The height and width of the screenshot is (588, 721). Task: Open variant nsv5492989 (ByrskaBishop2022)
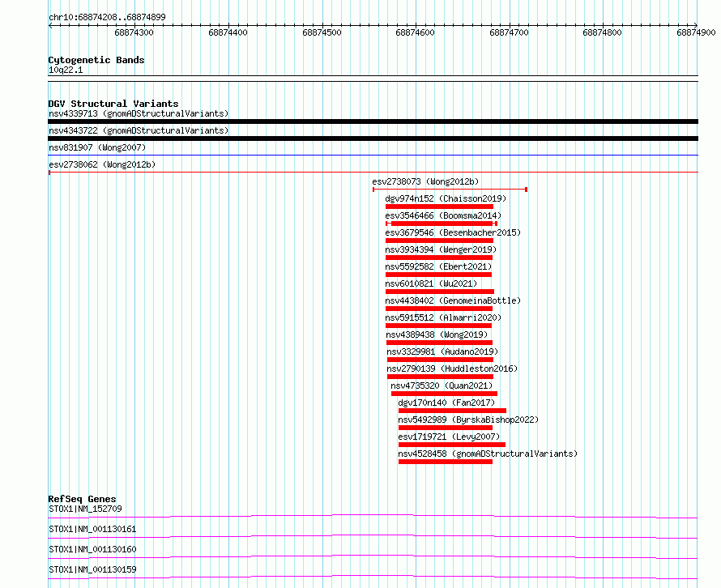click(468, 420)
